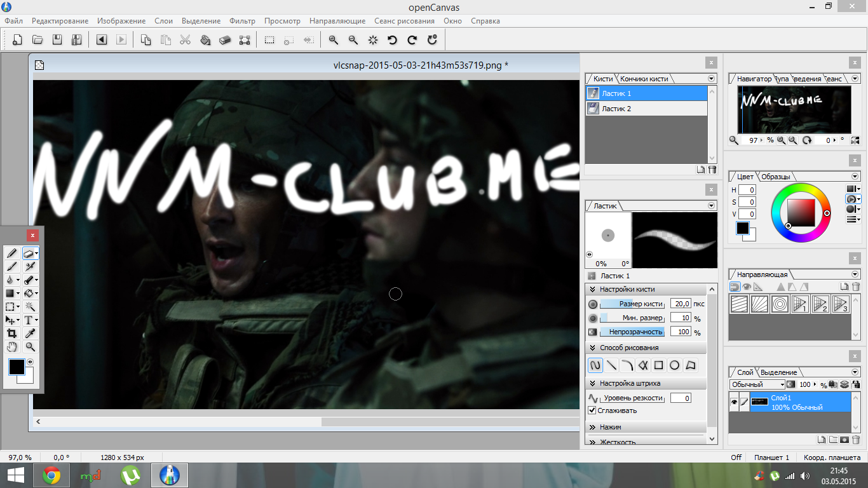Toggle the Сглаживать checkbox
Screen dimensions: 868x488
click(592, 410)
